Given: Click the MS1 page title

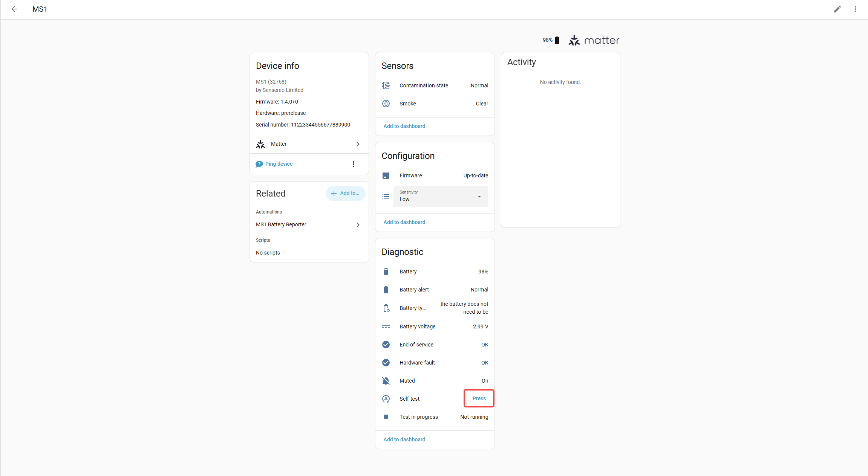Looking at the screenshot, I should (x=40, y=9).
